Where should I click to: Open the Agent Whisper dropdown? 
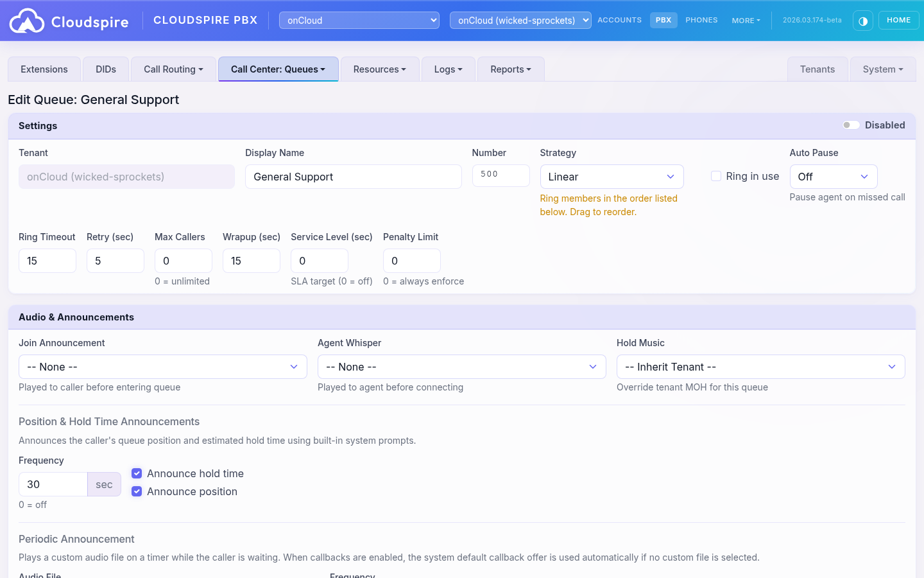[x=461, y=367]
